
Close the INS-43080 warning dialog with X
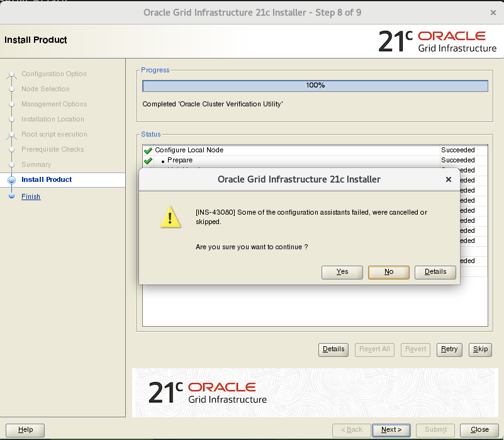(x=449, y=179)
